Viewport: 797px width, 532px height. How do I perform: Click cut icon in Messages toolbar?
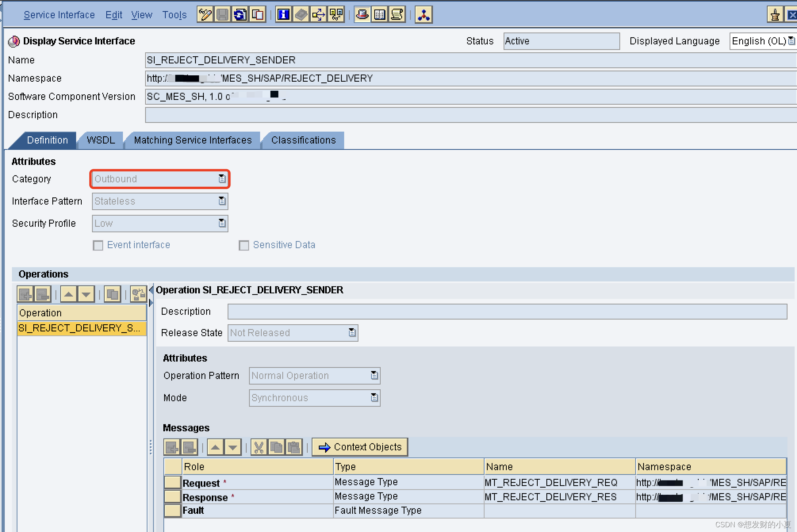[259, 448]
